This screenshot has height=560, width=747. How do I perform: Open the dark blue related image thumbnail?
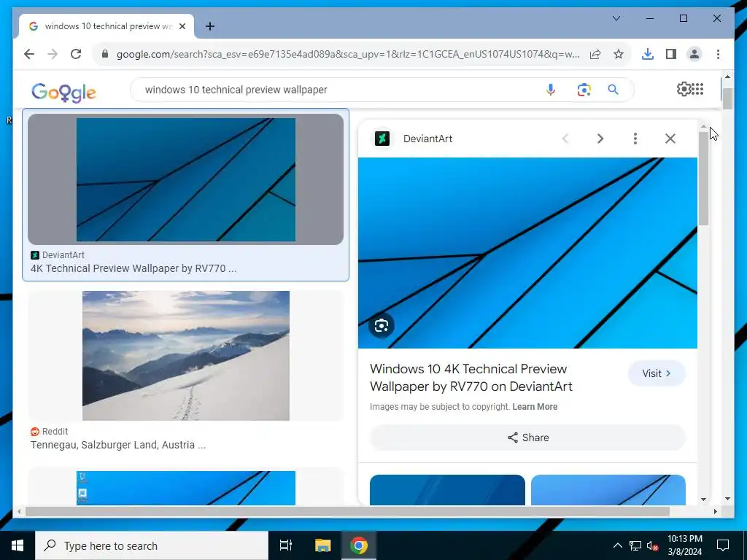447,490
